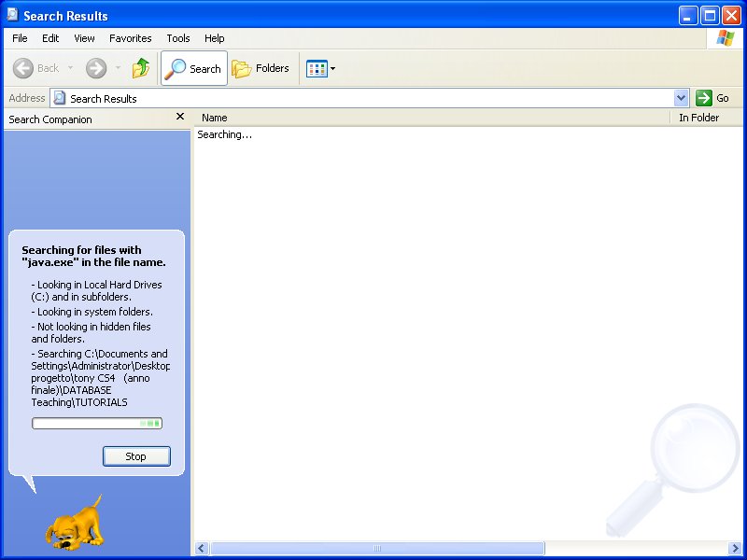Screen dimensions: 747x560
Task: Close the Search Companion pane
Action: pos(180,117)
